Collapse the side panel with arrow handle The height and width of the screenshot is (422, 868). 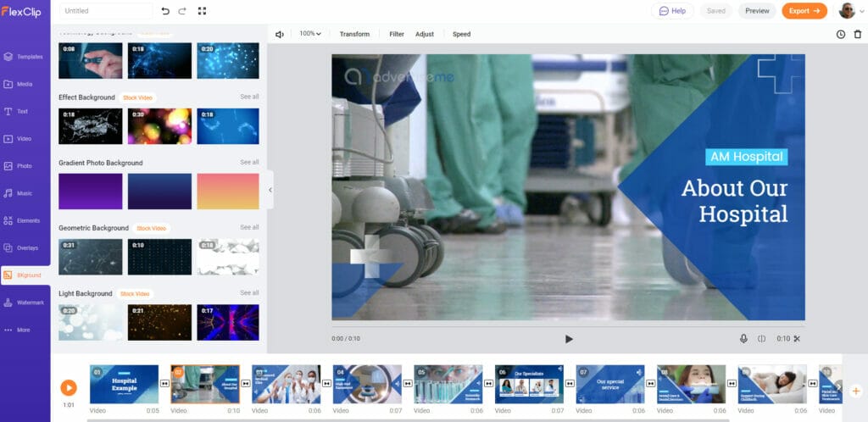[270, 190]
